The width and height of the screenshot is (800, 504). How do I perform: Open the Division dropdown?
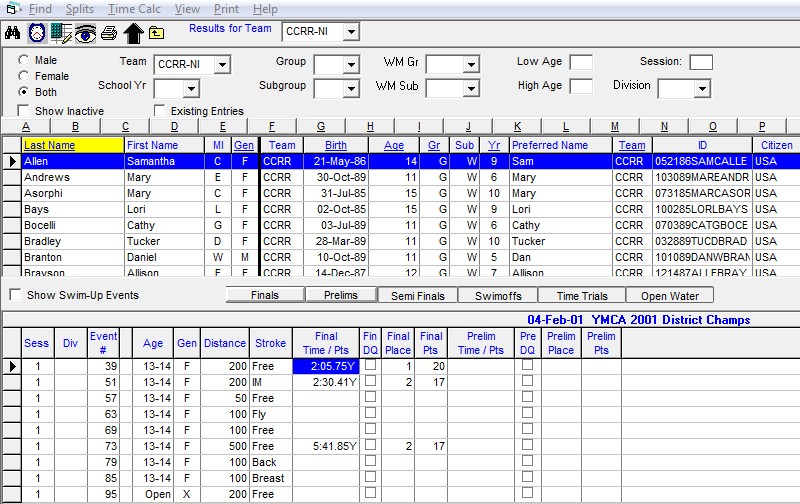[x=702, y=89]
